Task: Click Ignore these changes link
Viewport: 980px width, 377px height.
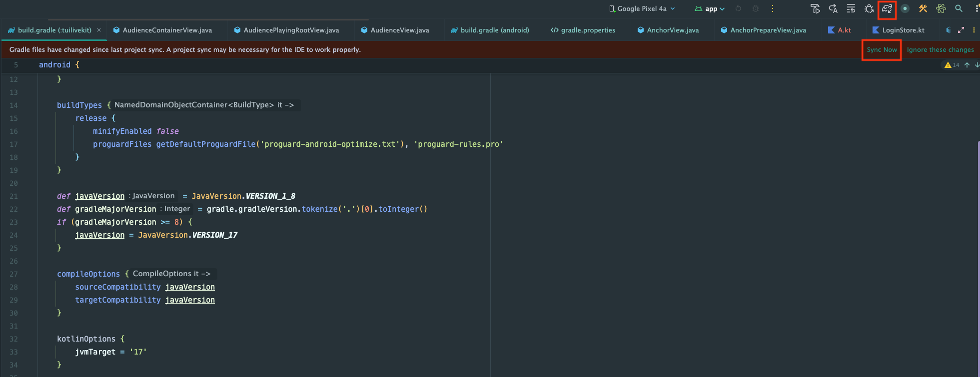Action: pos(940,49)
